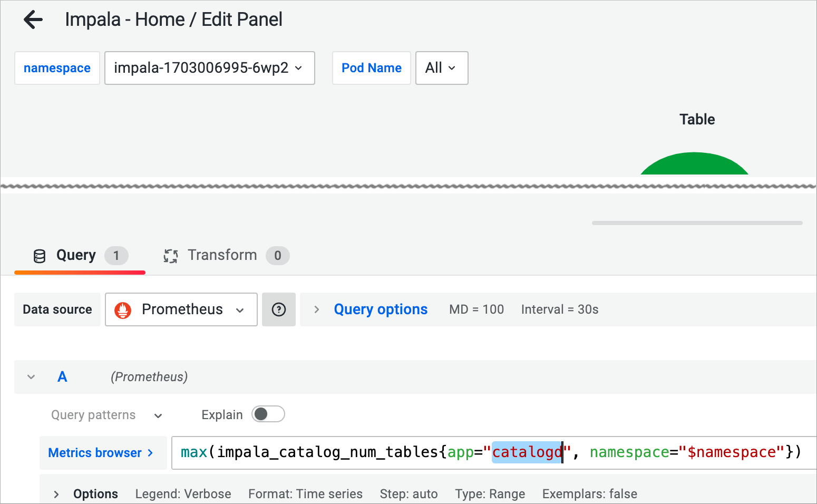
Task: Open the Pod Name All dropdown
Action: [x=441, y=68]
